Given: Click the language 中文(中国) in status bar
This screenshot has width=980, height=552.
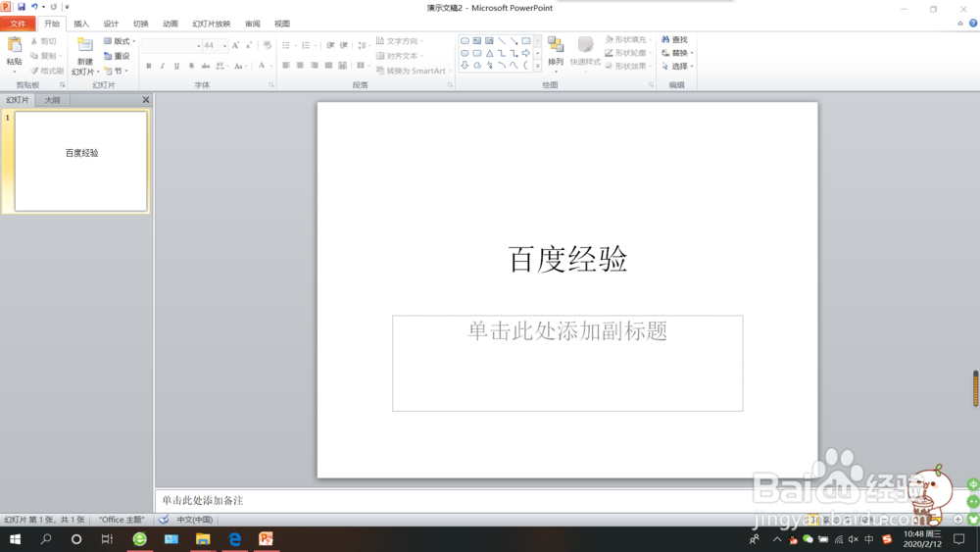Looking at the screenshot, I should (194, 520).
